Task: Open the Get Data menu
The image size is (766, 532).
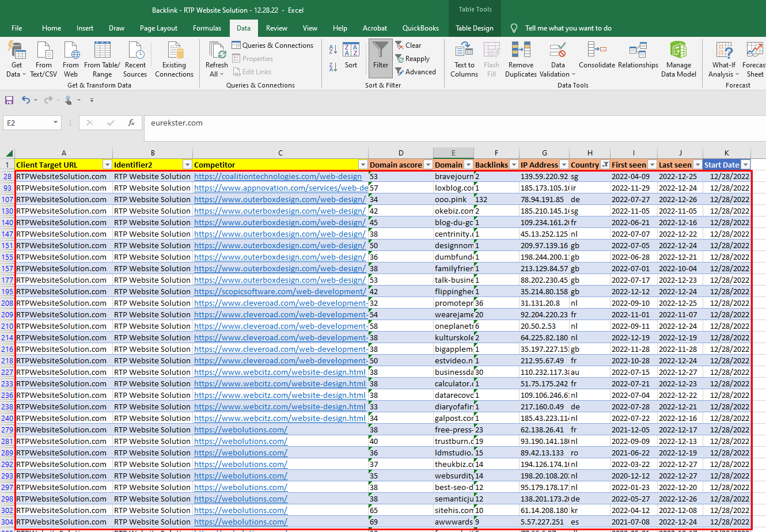Action: [x=17, y=60]
